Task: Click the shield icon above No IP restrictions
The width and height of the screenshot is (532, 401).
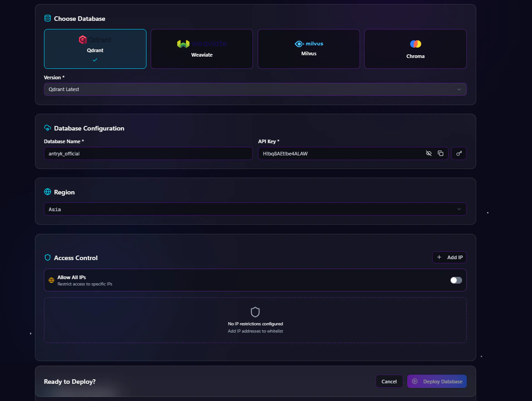Action: (255, 312)
